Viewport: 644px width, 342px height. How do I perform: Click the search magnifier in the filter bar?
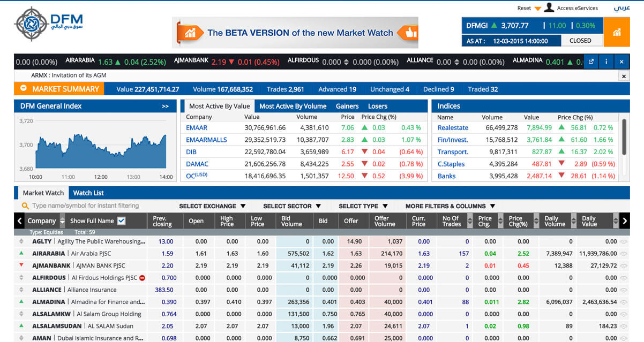[x=26, y=206]
